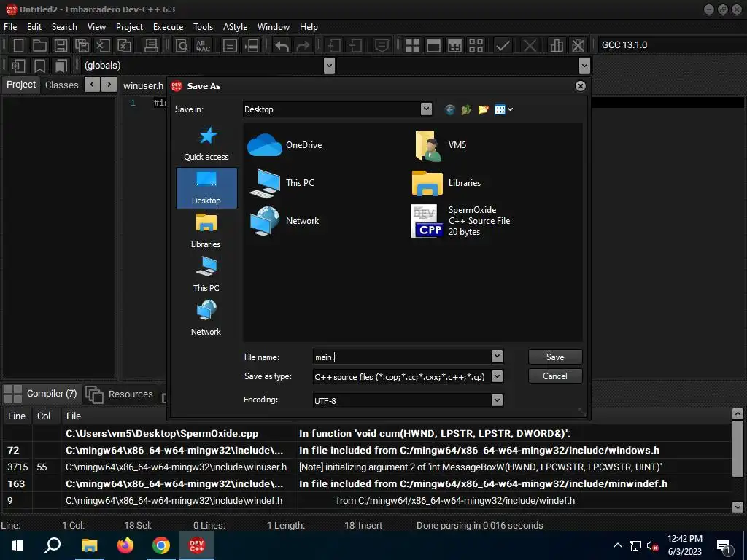The width and height of the screenshot is (747, 560).
Task: Click the Close All files toolbar icon
Action: pyautogui.click(x=124, y=45)
